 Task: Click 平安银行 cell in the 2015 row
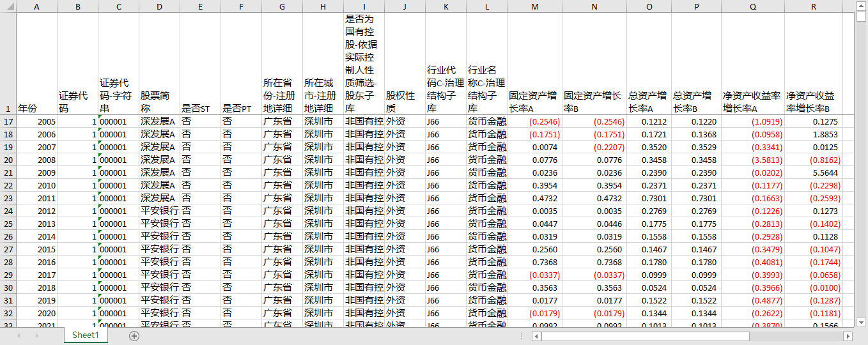(159, 249)
